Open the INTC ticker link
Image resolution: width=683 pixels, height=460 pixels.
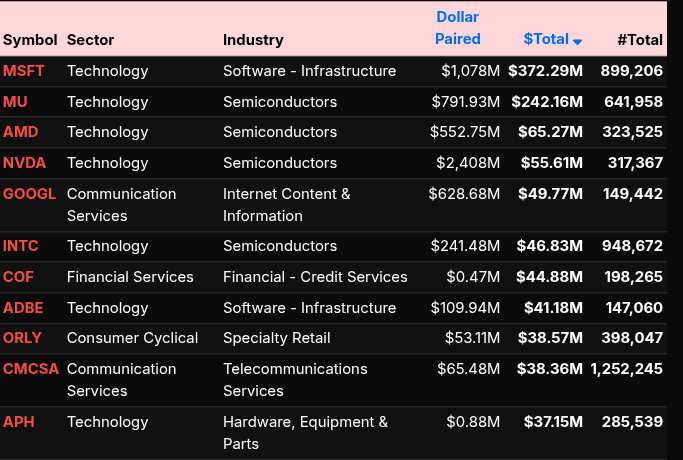tap(21, 246)
